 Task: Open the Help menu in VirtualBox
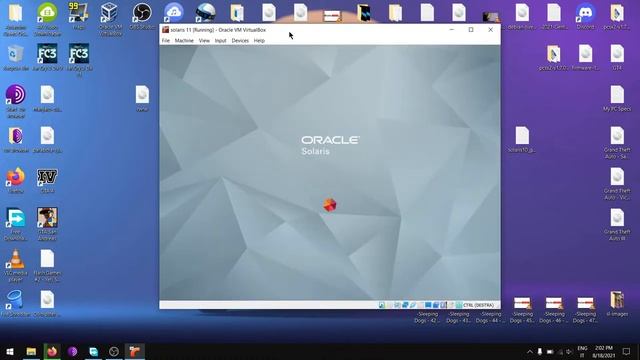(x=259, y=41)
